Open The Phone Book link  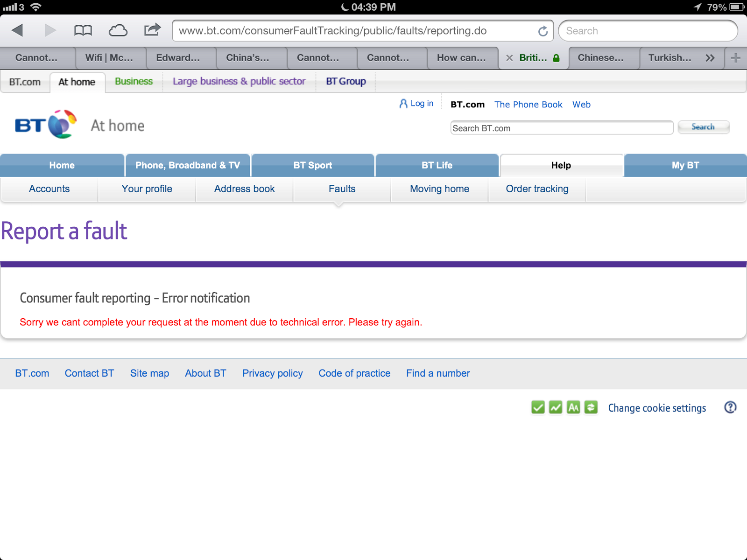[x=529, y=105]
